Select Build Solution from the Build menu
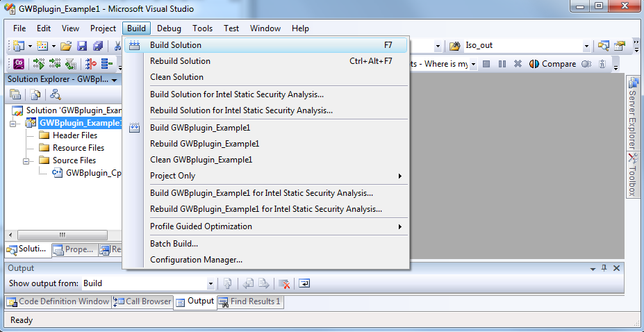This screenshot has height=332, width=644. click(265, 45)
